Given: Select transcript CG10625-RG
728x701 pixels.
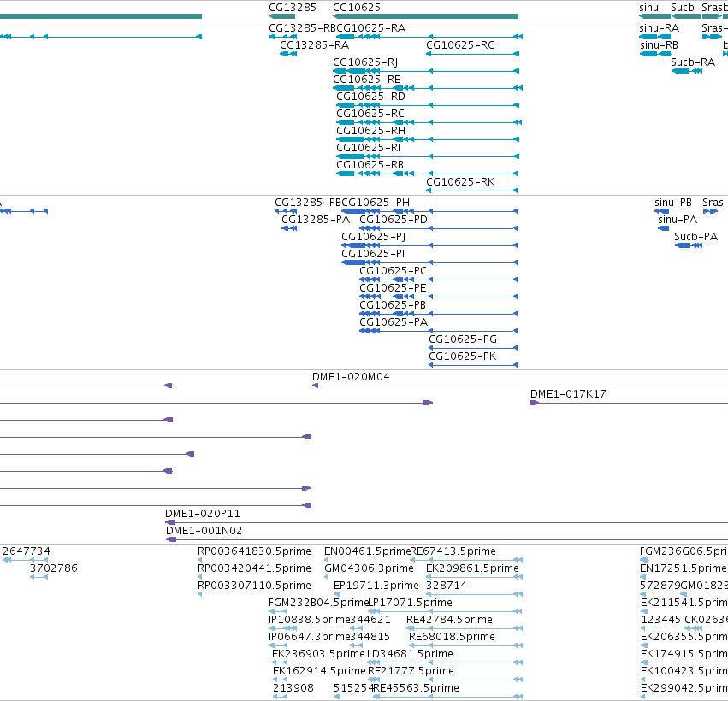Looking at the screenshot, I should pyautogui.click(x=460, y=45).
